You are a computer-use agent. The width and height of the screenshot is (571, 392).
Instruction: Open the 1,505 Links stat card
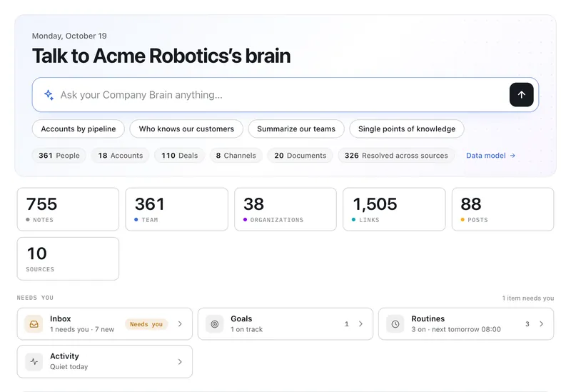point(394,209)
